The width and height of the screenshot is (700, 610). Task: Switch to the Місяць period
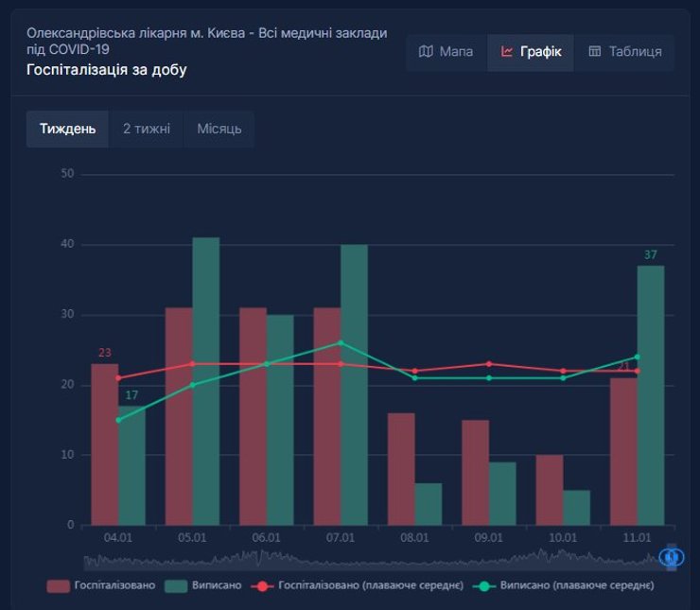coord(219,129)
